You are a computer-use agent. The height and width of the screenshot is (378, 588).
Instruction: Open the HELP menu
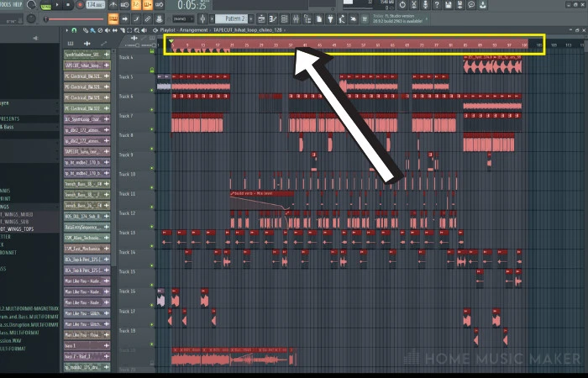[18, 4]
